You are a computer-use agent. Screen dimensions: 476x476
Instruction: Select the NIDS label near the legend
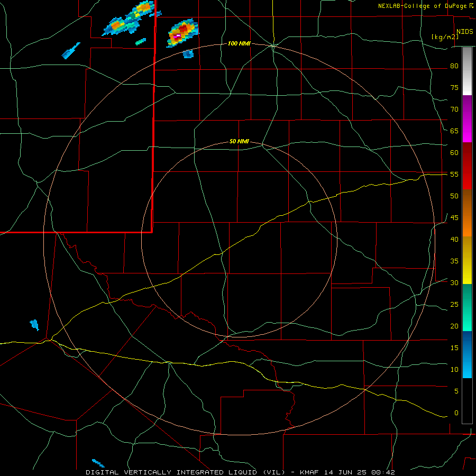(465, 32)
